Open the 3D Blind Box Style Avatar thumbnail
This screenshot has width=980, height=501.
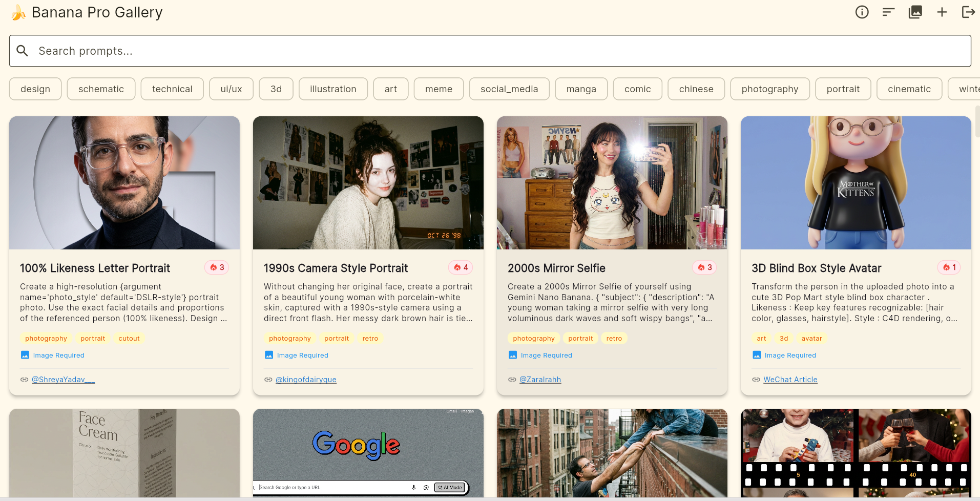pyautogui.click(x=856, y=183)
